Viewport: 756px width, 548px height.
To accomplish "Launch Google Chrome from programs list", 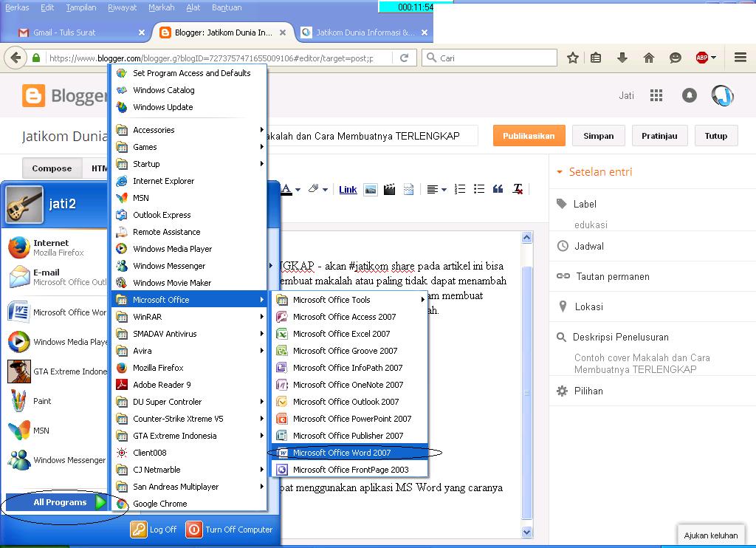I will pyautogui.click(x=189, y=504).
